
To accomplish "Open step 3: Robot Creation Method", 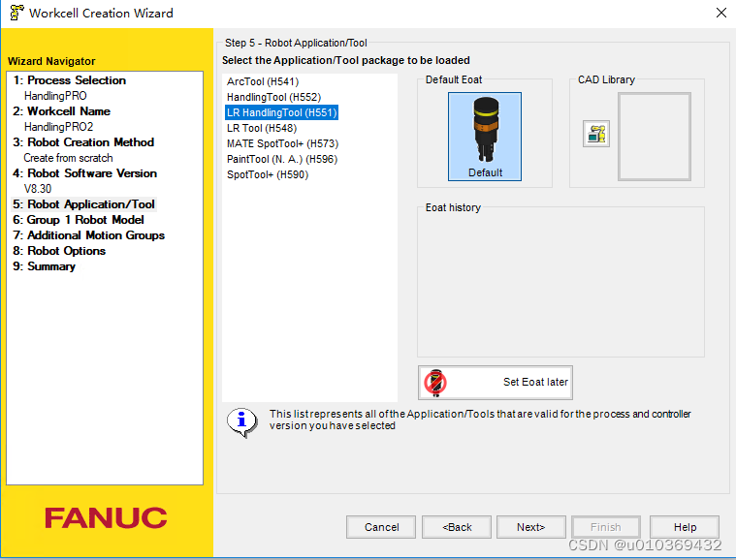I will point(83,142).
